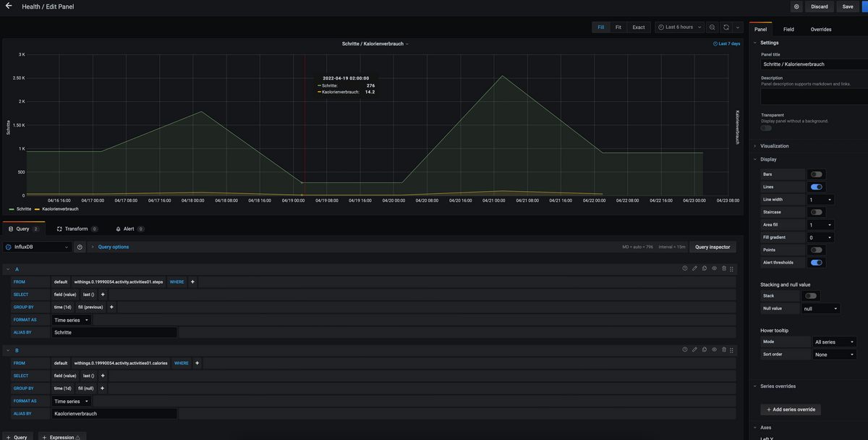Delete query A with the trash icon
Viewport: 868px width, 440px height.
[x=724, y=268]
